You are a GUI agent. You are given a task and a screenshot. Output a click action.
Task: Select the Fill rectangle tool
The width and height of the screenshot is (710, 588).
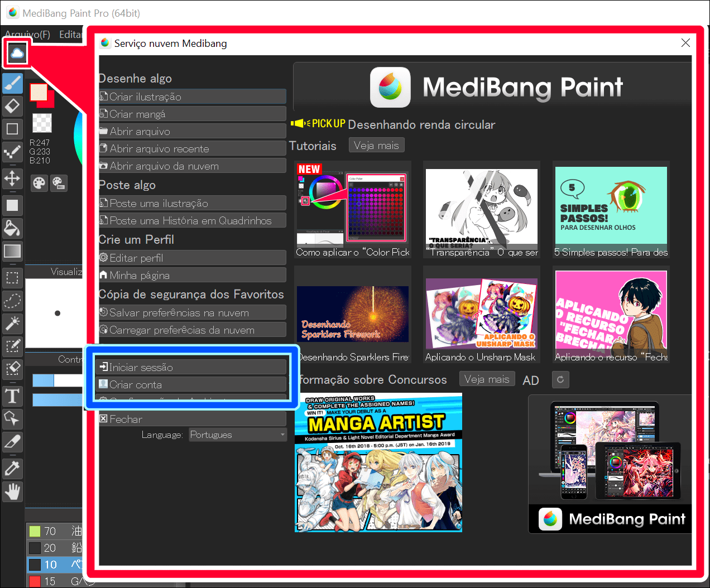click(12, 205)
